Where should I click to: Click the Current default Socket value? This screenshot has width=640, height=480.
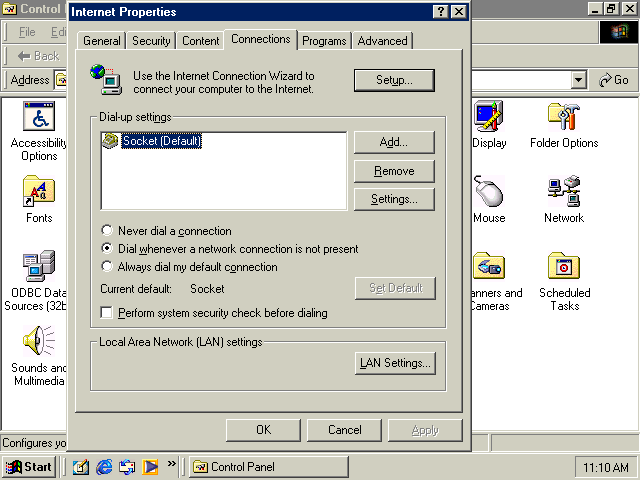coord(207,289)
